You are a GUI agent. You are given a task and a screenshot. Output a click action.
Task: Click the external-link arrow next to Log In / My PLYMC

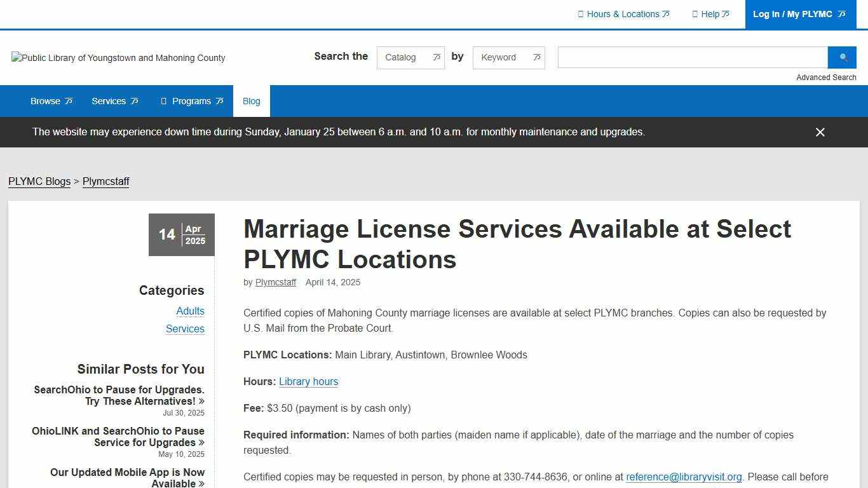click(x=841, y=13)
